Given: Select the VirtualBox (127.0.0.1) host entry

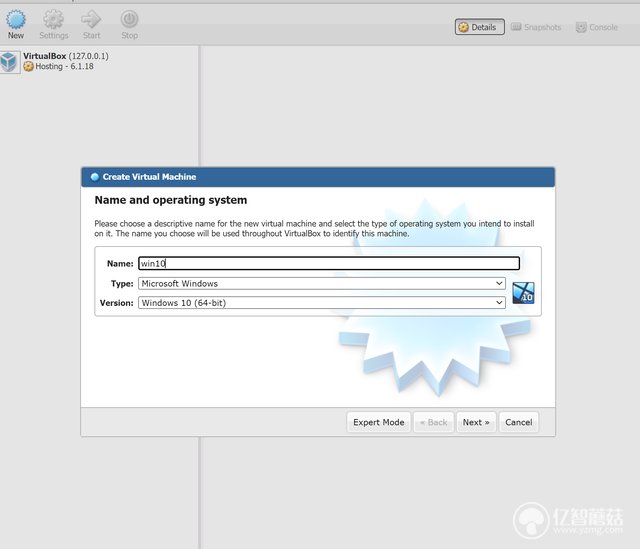Looking at the screenshot, I should point(66,56).
